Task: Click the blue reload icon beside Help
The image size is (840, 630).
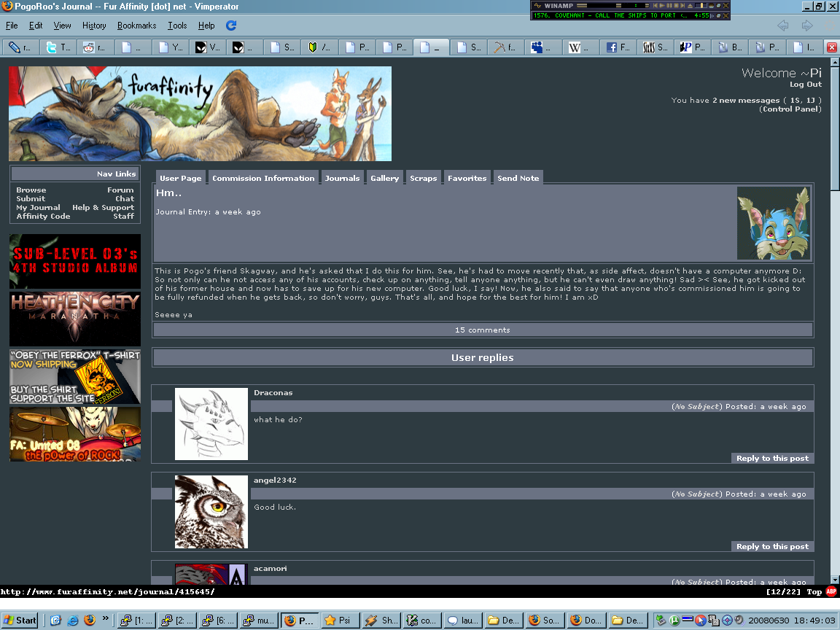Action: (231, 26)
